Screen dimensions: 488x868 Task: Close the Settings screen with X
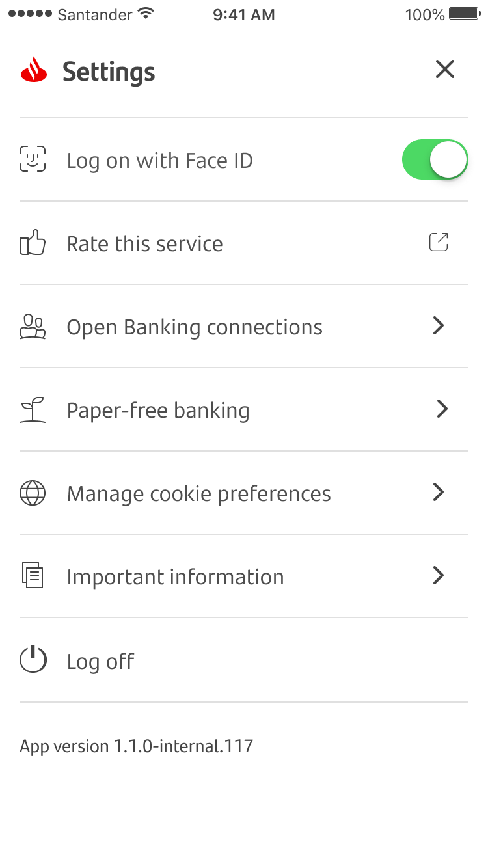pyautogui.click(x=445, y=70)
